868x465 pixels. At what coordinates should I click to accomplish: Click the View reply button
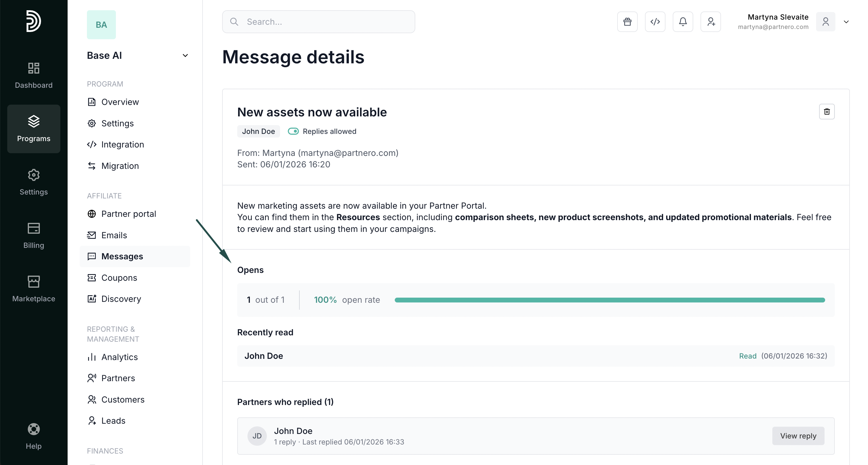click(x=798, y=436)
